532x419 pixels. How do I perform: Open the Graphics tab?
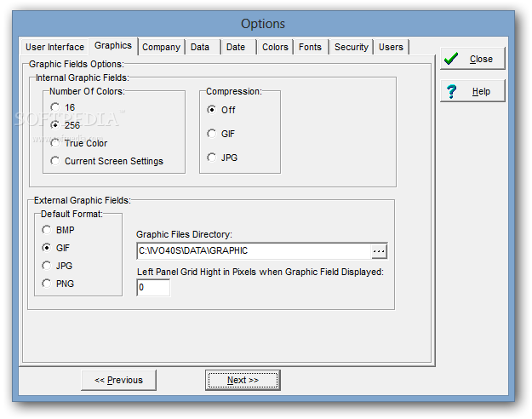tap(113, 46)
